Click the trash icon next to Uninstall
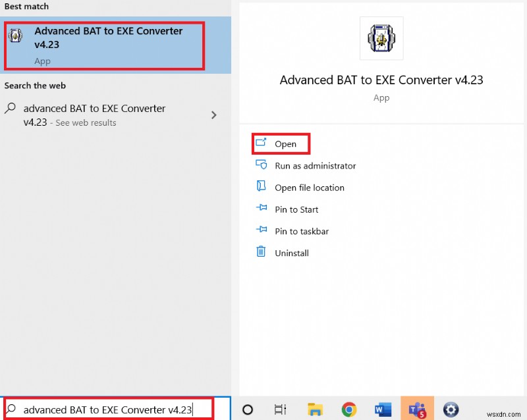527x420 pixels. tap(262, 252)
